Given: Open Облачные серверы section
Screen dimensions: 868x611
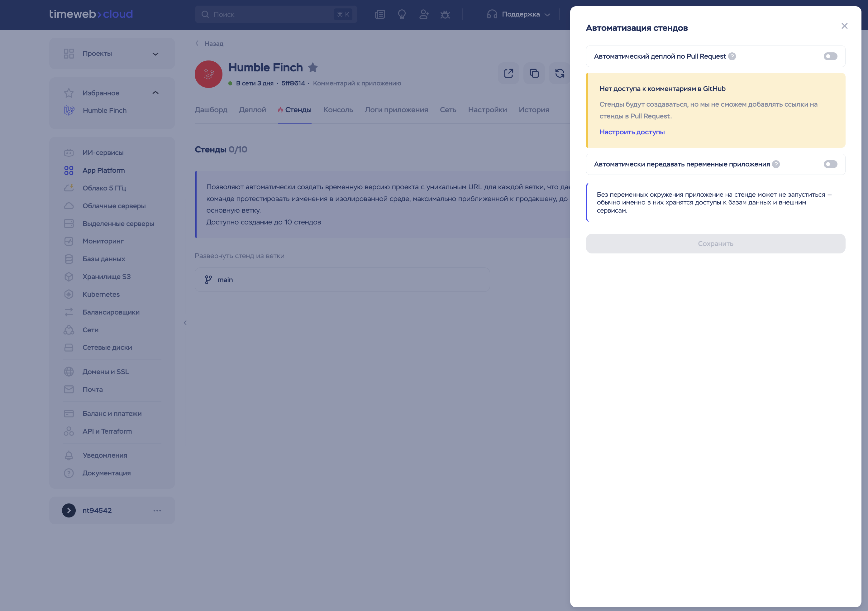Looking at the screenshot, I should pyautogui.click(x=114, y=206).
